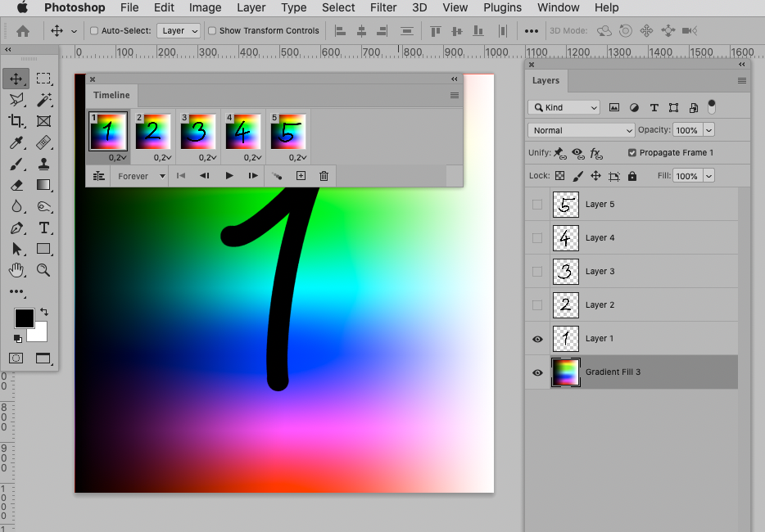This screenshot has width=765, height=532.
Task: Activate the Eyedropper tool
Action: point(16,142)
